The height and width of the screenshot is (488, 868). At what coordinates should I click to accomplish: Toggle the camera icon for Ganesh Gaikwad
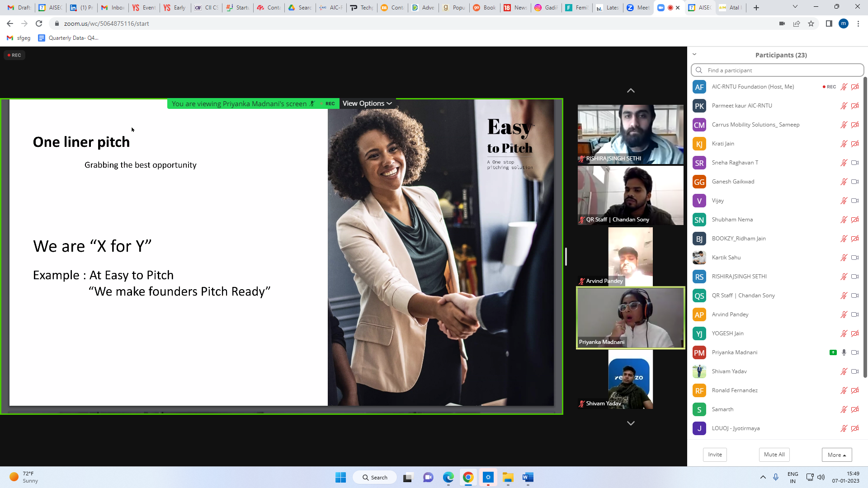(x=854, y=182)
